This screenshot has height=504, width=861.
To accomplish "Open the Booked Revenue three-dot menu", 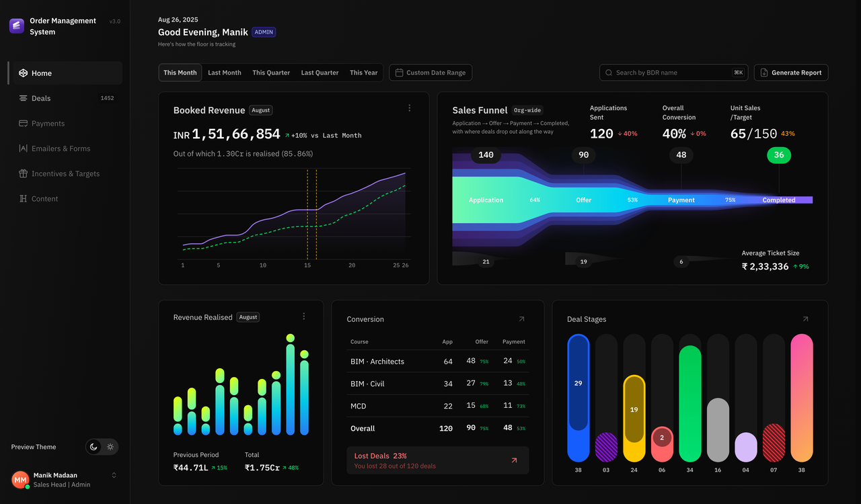I will [409, 108].
